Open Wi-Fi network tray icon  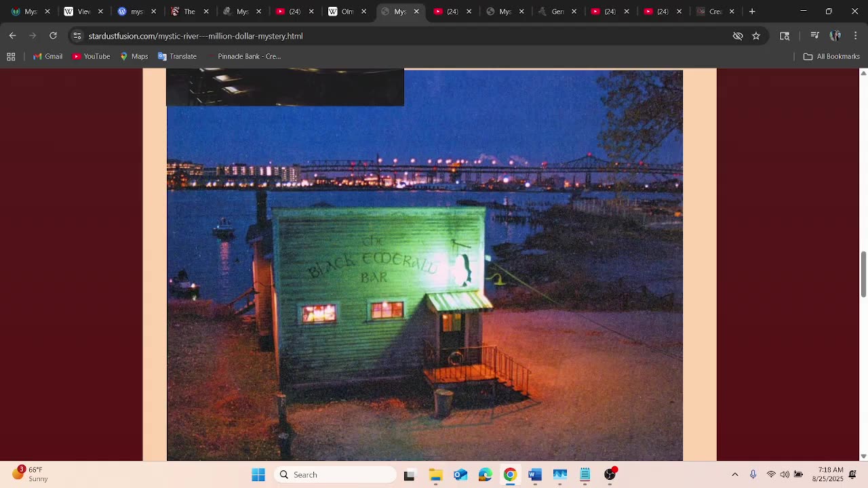[771, 474]
